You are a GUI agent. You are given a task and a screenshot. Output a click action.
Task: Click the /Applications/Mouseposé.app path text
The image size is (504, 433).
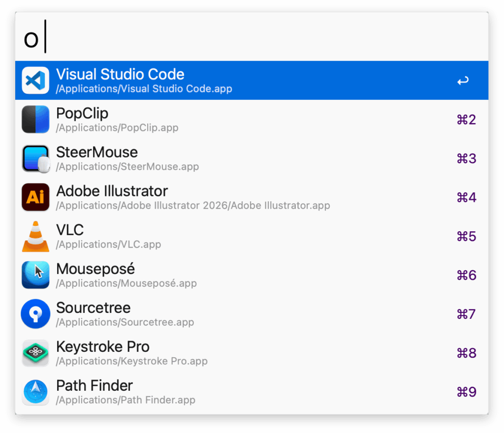[x=126, y=283]
